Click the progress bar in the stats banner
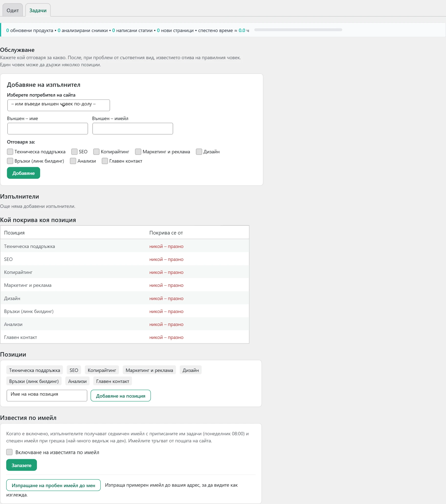446x504 pixels. [x=298, y=30]
